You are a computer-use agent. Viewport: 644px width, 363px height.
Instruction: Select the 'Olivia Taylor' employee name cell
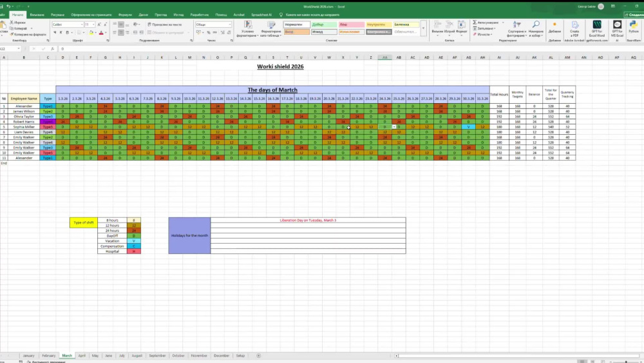[x=24, y=116]
